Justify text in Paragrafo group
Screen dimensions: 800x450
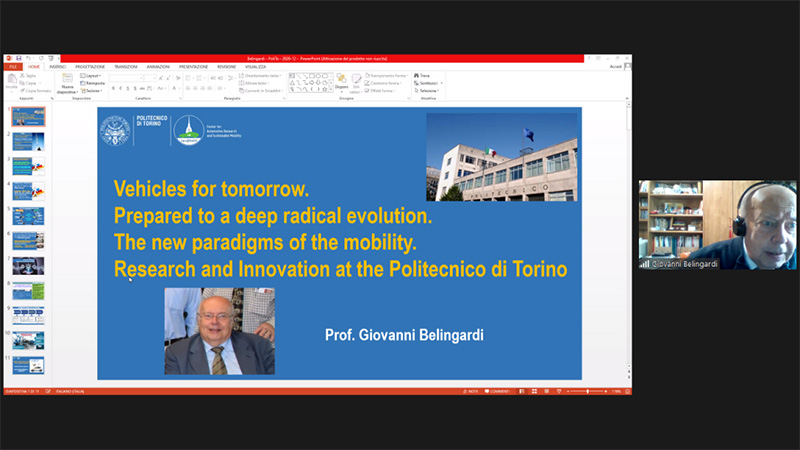click(210, 88)
